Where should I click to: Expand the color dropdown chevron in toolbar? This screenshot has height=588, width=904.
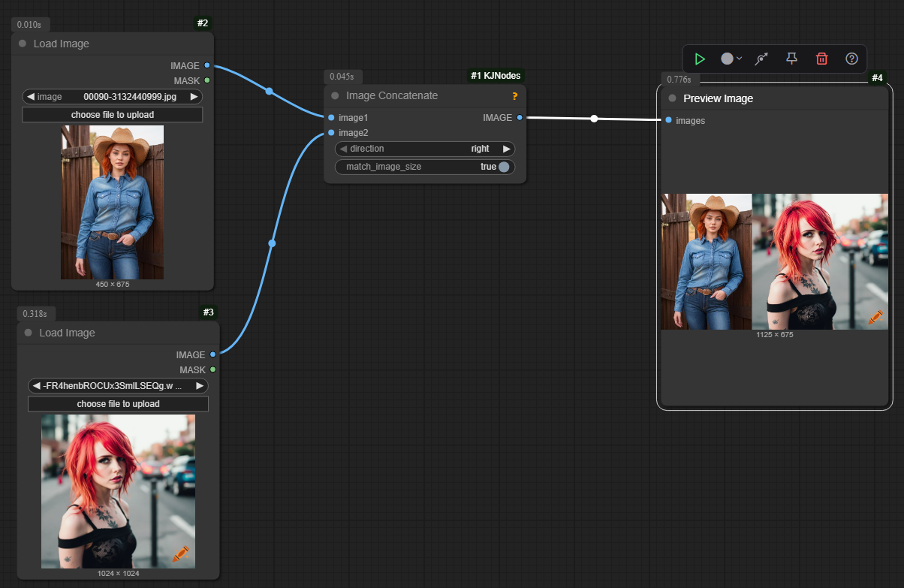coord(740,59)
